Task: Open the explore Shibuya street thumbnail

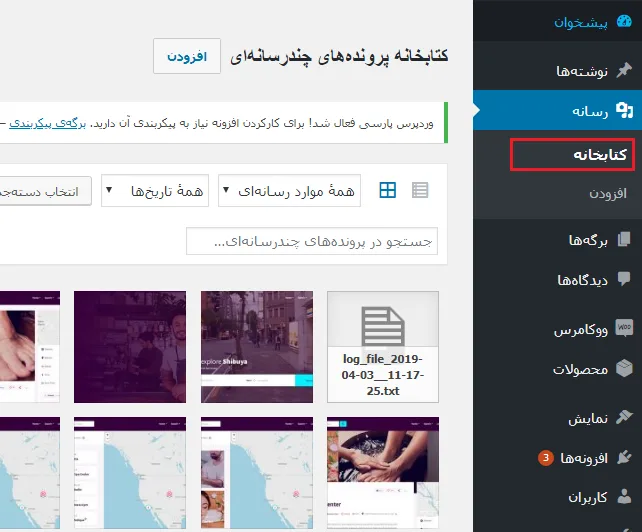Action: 257,347
